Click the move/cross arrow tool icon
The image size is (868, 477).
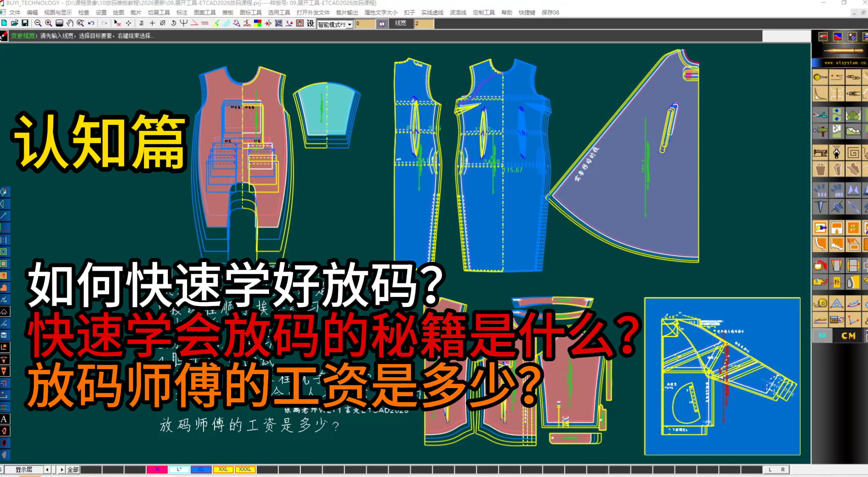tap(128, 25)
